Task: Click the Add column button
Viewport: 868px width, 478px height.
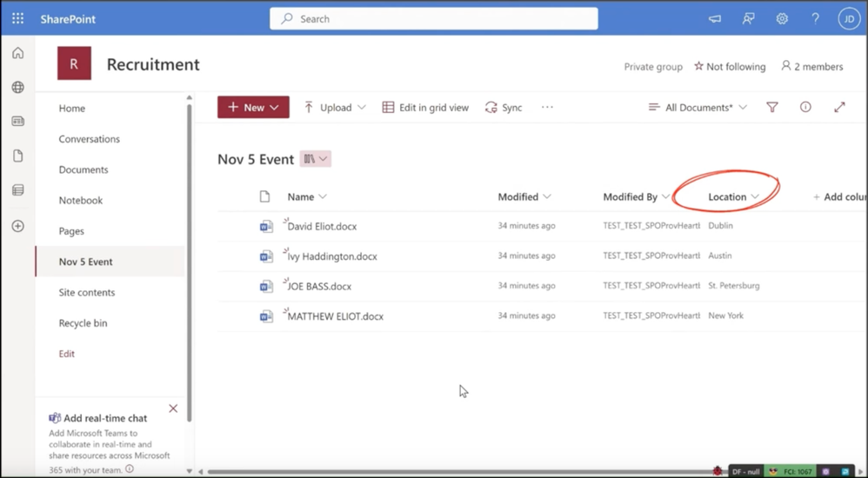Action: (839, 197)
